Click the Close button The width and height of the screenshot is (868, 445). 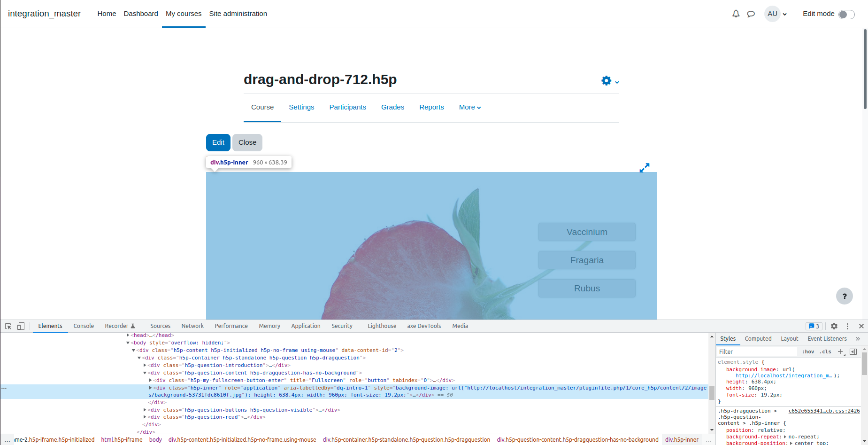tap(247, 142)
